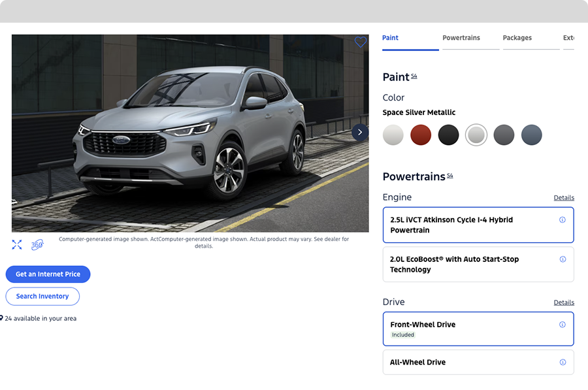Click the computer-generated image disclaimer text
This screenshot has height=390, width=588.
(204, 242)
